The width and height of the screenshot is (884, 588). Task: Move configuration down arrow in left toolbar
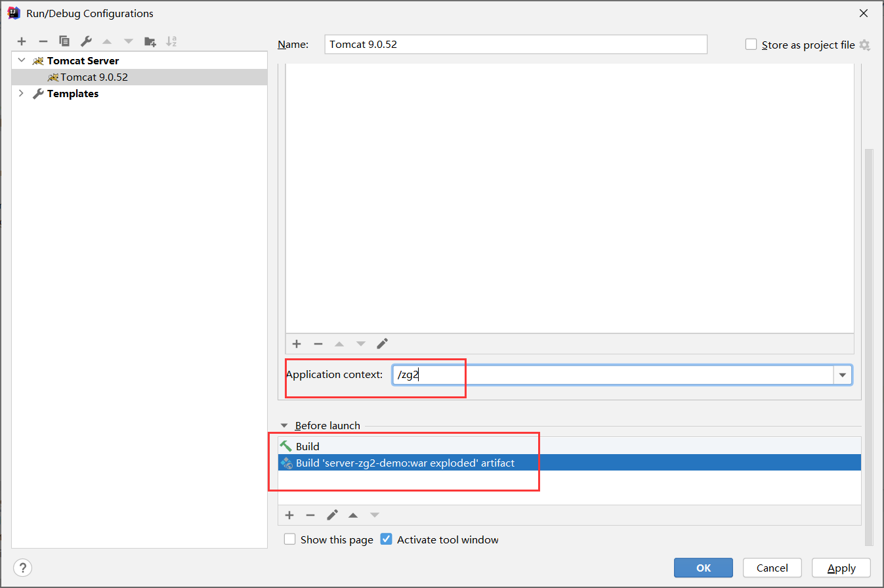129,41
